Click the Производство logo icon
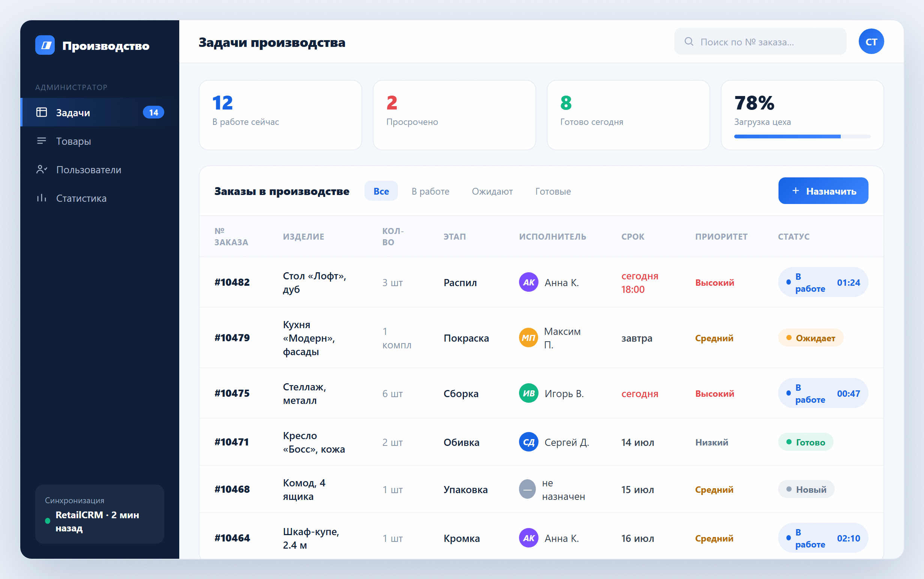 pos(45,45)
